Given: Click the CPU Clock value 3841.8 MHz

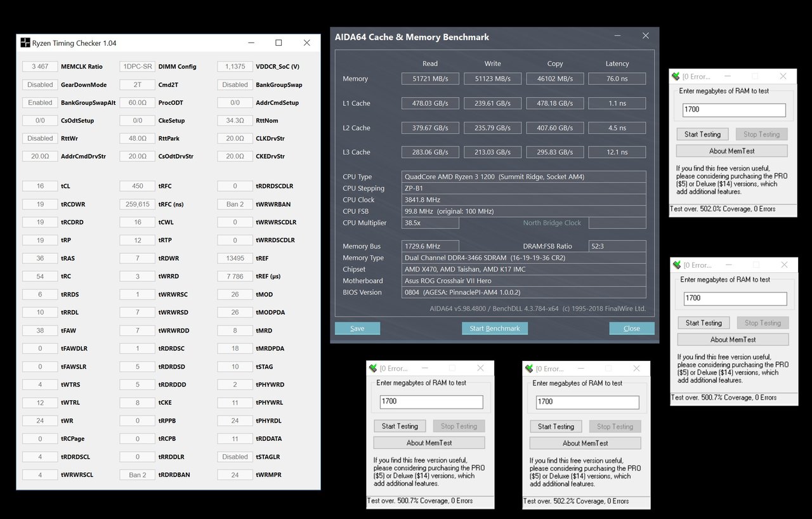Looking at the screenshot, I should (x=524, y=200).
